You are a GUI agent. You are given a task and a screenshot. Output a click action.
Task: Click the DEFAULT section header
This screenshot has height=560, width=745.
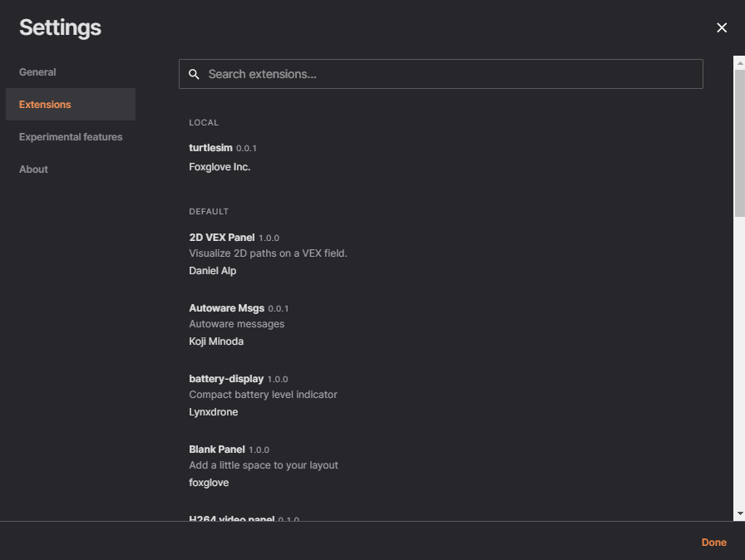click(x=209, y=212)
